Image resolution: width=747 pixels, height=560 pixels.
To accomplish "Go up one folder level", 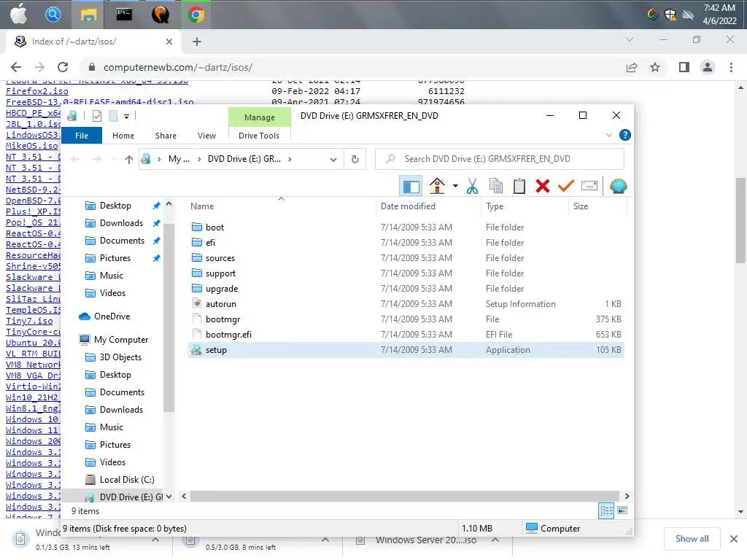I will click(x=128, y=159).
